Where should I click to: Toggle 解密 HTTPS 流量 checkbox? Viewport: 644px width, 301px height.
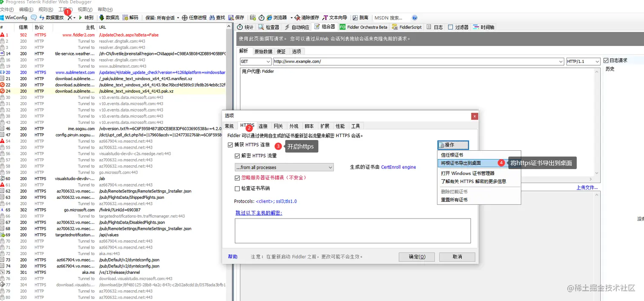coord(238,156)
